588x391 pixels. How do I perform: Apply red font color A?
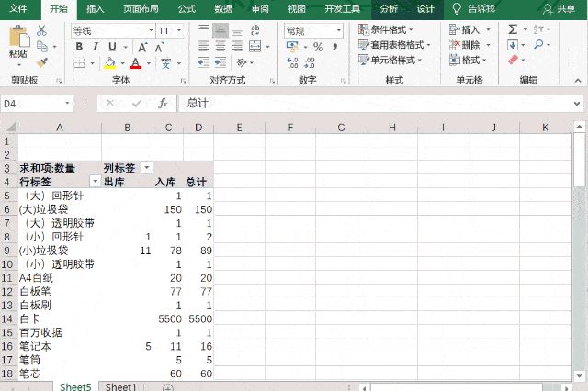[x=136, y=63]
